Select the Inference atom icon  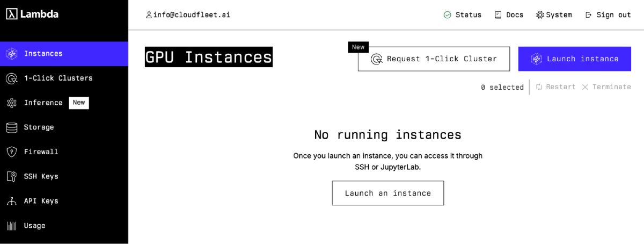tap(12, 103)
